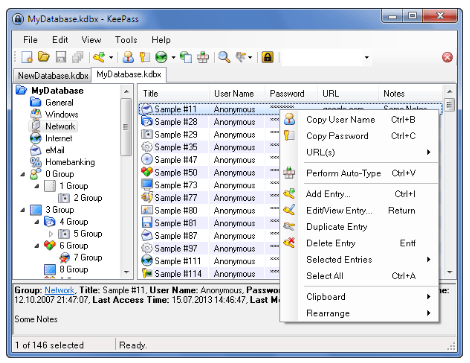Image resolution: width=470 pixels, height=363 pixels.
Task: Open the quick search combo box dropdown
Action: [x=367, y=57]
